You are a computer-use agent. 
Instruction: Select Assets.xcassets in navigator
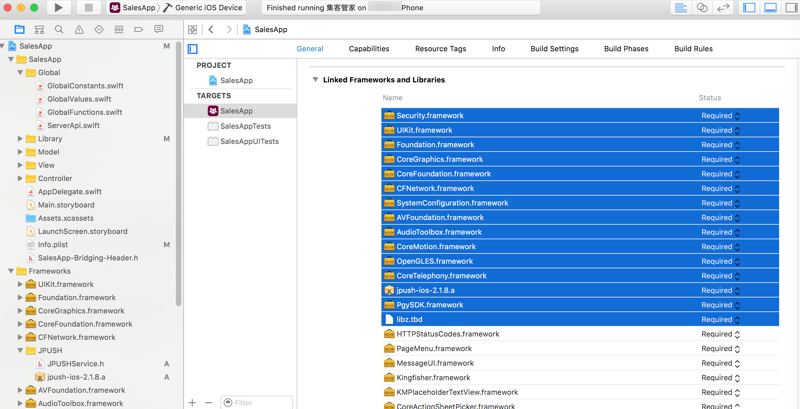[x=66, y=218]
